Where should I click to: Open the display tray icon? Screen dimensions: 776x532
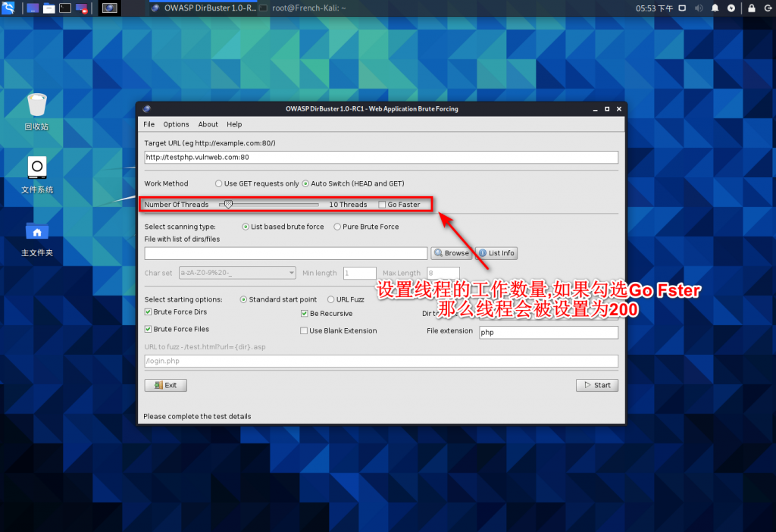(682, 8)
